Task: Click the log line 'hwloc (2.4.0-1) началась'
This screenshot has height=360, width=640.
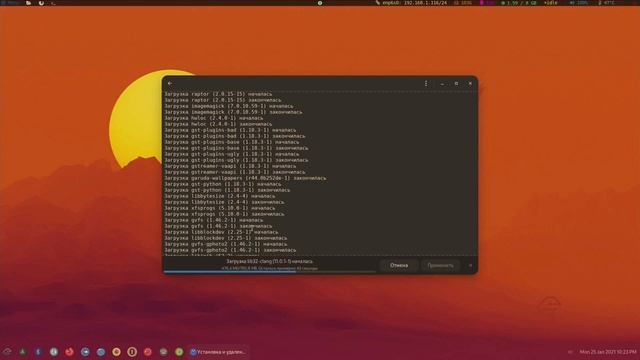Action: [x=213, y=118]
